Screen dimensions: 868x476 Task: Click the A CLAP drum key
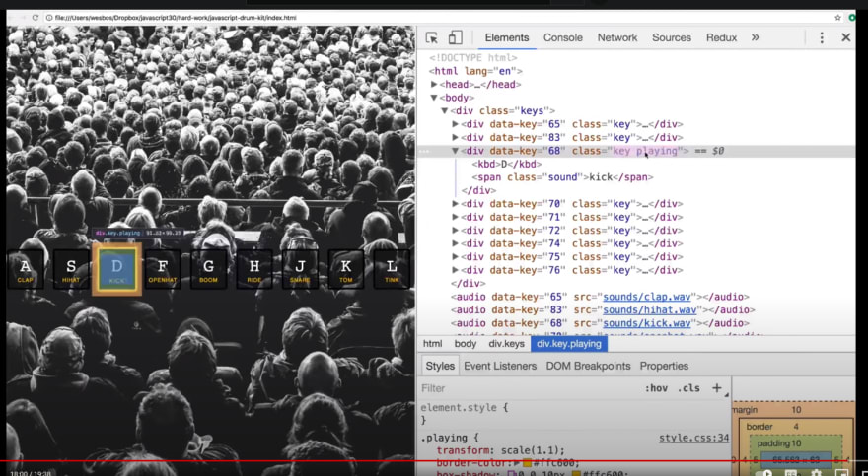(x=25, y=269)
